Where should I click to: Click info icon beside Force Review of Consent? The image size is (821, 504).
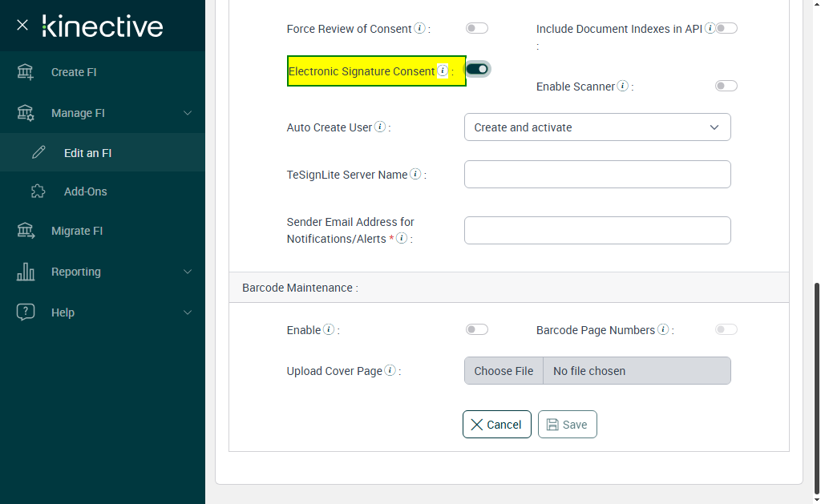coord(419,29)
